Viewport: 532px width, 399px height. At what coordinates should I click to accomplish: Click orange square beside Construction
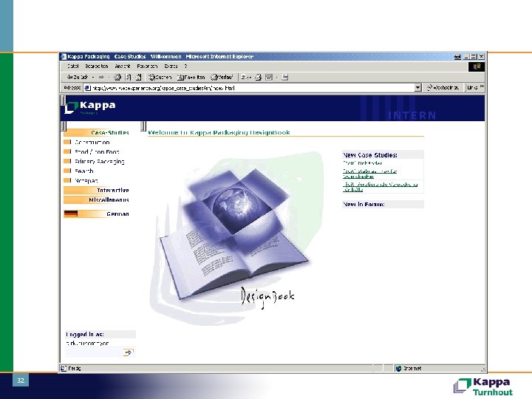coord(67,142)
